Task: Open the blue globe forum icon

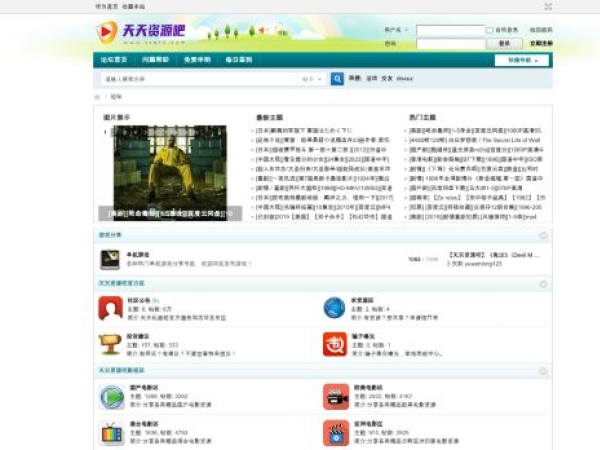Action: (x=335, y=308)
